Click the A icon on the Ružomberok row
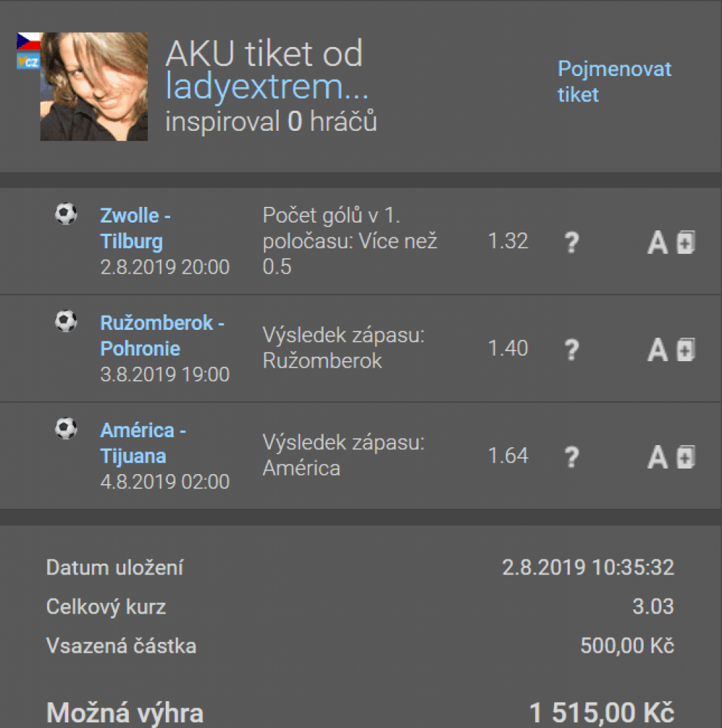The height and width of the screenshot is (728, 722). click(657, 350)
